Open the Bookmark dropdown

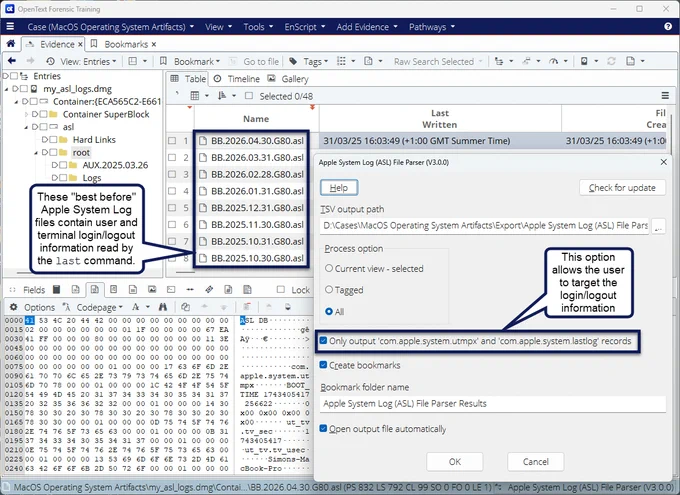[x=197, y=62]
